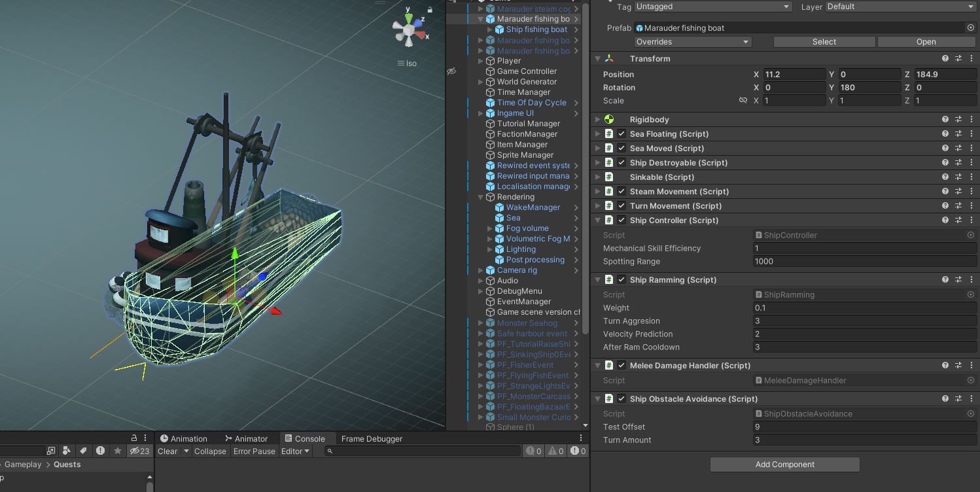
Task: Switch to the Animator tab
Action: (x=247, y=439)
